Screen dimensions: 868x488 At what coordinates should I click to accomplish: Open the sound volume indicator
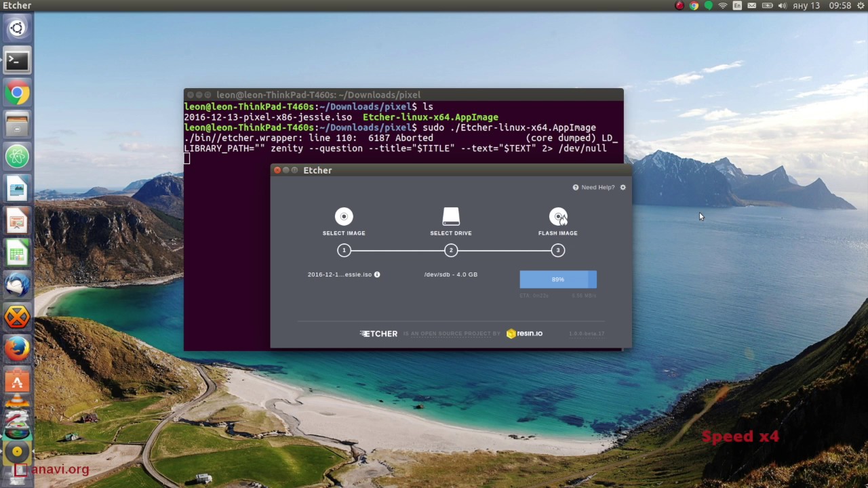click(782, 5)
